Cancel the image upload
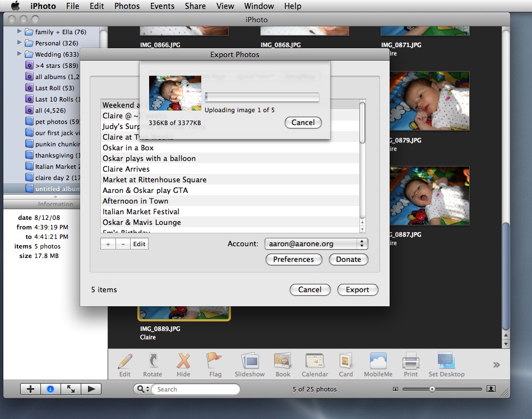 [303, 122]
